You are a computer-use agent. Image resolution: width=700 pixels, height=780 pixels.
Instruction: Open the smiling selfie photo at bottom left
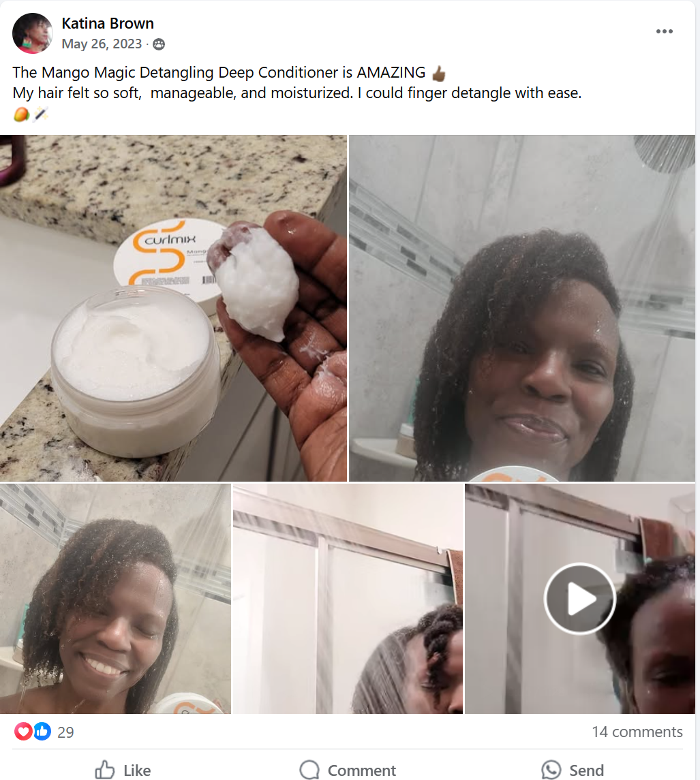(x=115, y=598)
